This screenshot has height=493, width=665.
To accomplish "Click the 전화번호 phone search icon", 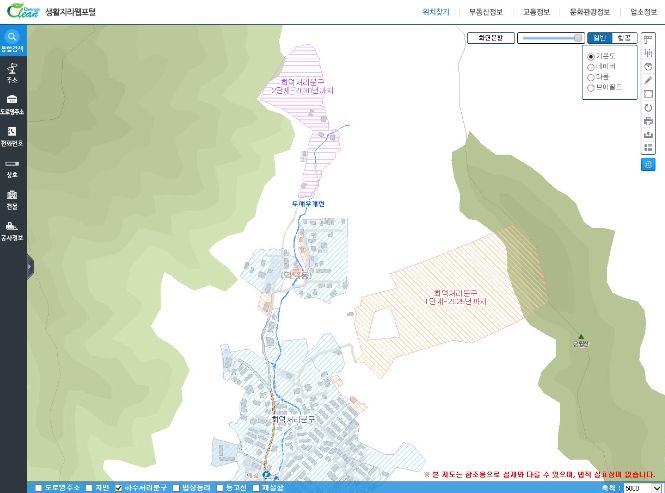I will [x=12, y=135].
